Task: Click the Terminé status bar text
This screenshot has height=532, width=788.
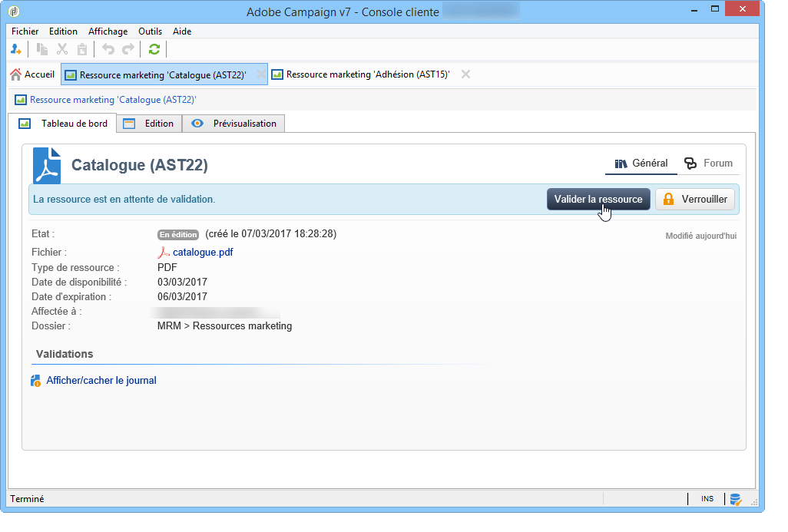Action: click(27, 499)
